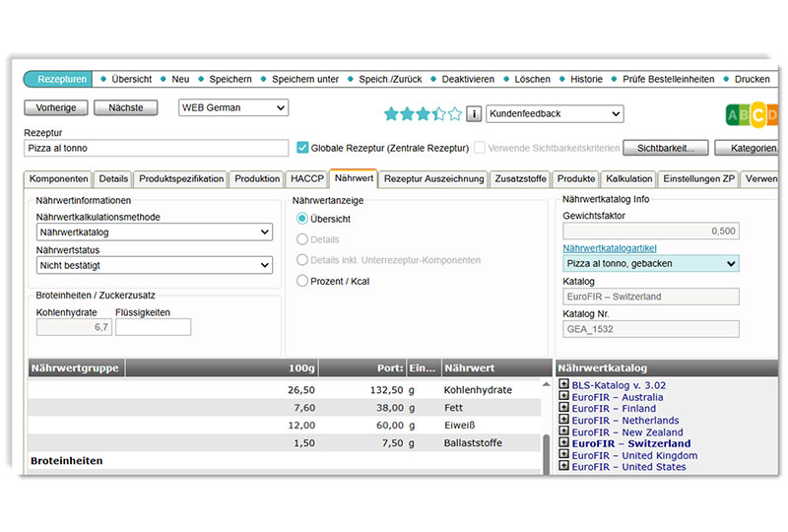Click Prüfe Bestelleinheiten menu item
The width and height of the screenshot is (788, 532).
669,79
